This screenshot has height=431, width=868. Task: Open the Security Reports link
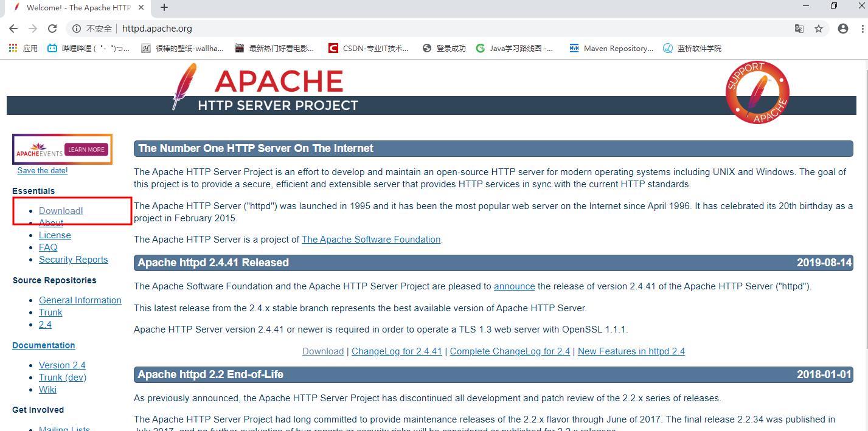click(73, 260)
